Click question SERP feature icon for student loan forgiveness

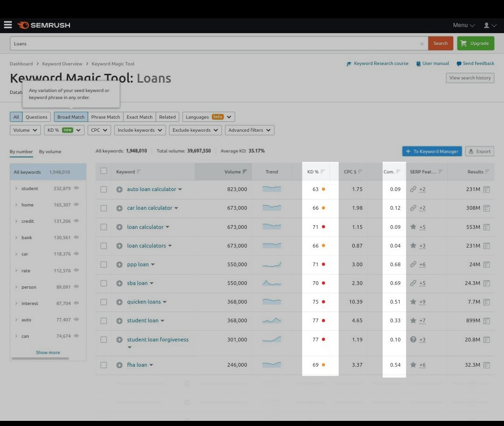tap(413, 339)
